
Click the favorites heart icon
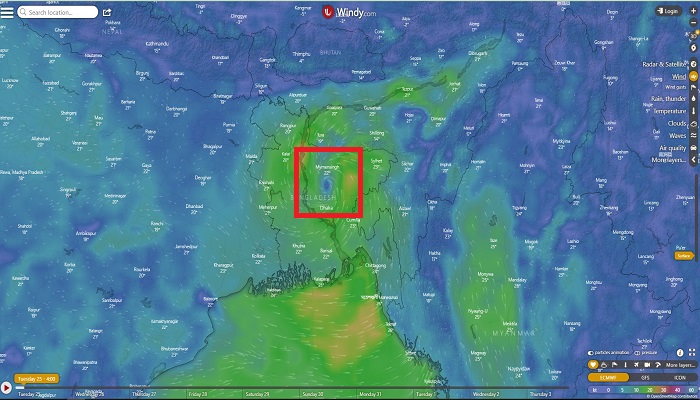click(593, 365)
